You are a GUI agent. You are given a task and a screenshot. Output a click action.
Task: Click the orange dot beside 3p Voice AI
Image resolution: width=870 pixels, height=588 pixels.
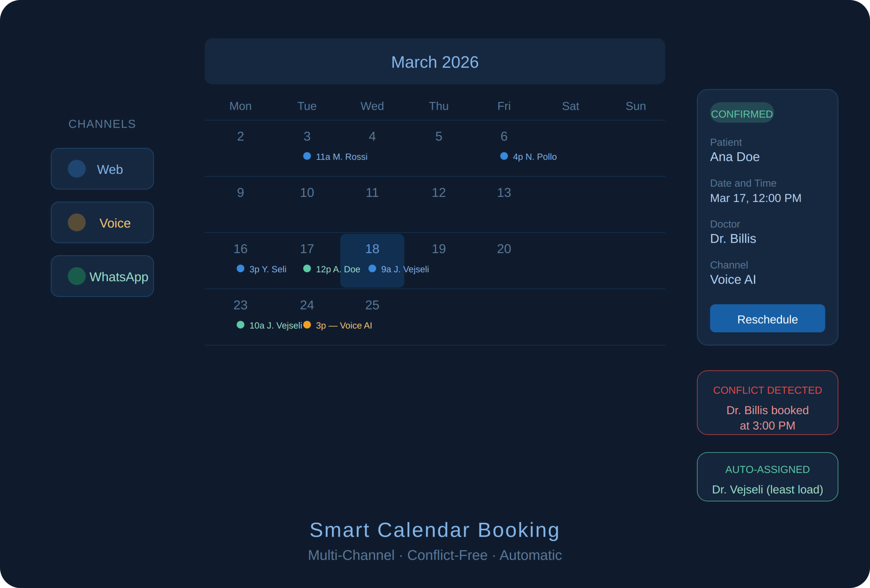307,325
